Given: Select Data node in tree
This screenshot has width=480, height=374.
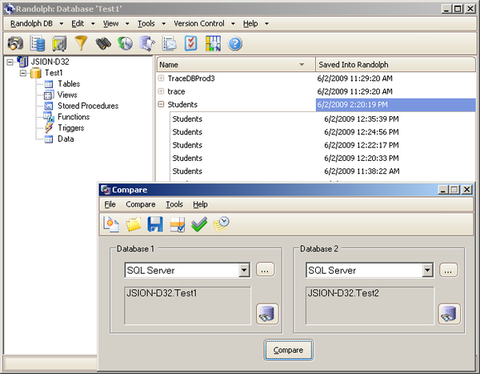Looking at the screenshot, I should tap(66, 139).
